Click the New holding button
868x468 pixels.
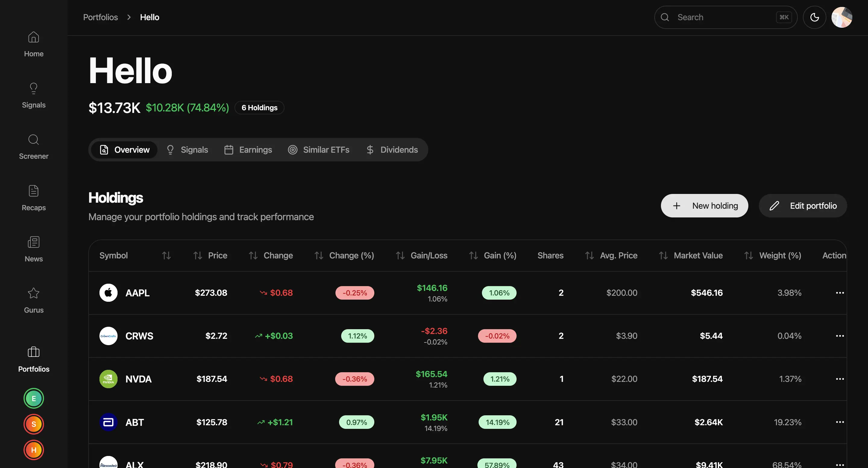tap(705, 205)
